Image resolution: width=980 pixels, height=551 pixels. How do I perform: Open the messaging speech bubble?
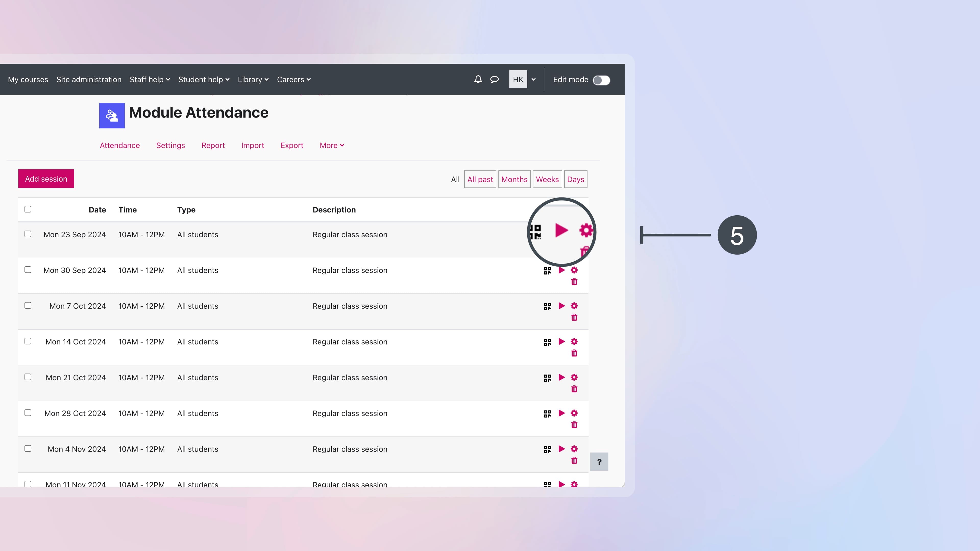(494, 80)
